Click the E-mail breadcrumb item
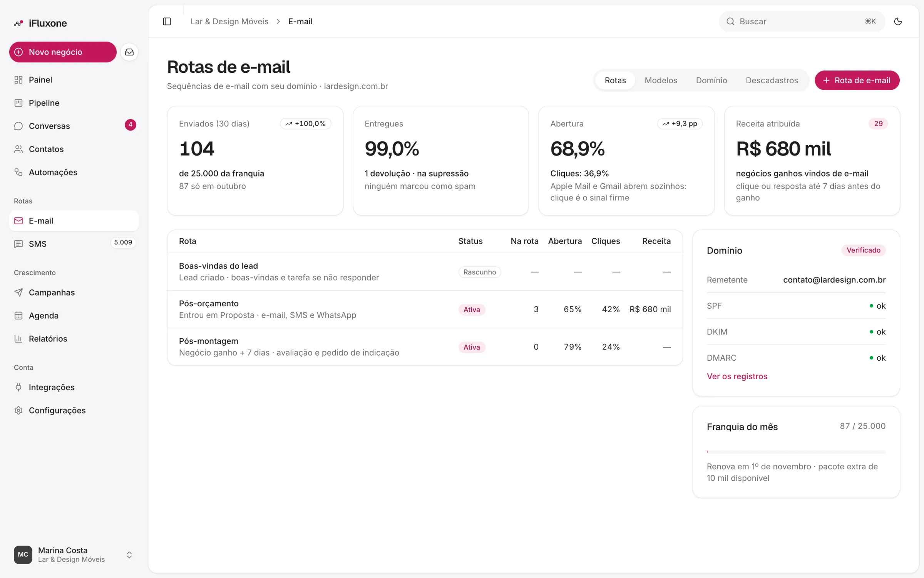The image size is (924, 578). click(300, 21)
